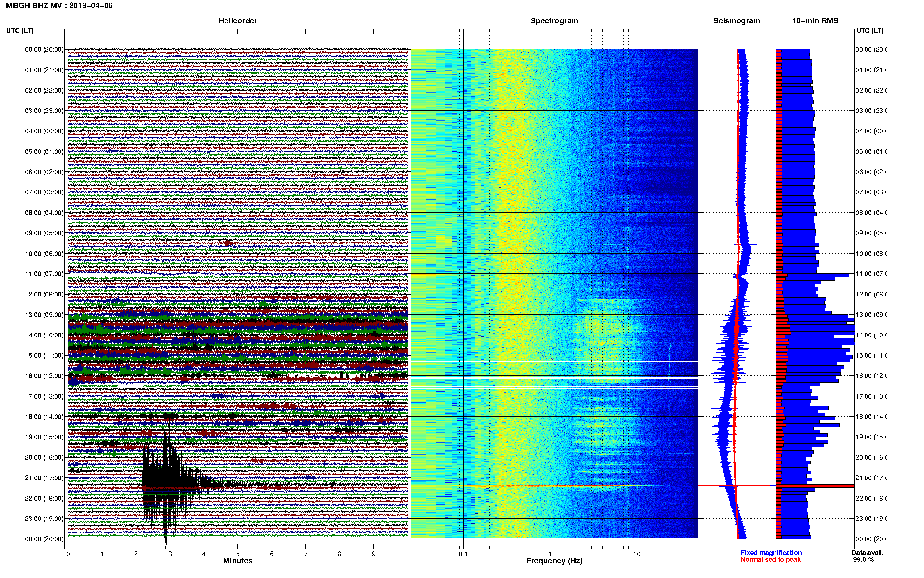Click minute tick '0' on helicorder axis

point(68,554)
